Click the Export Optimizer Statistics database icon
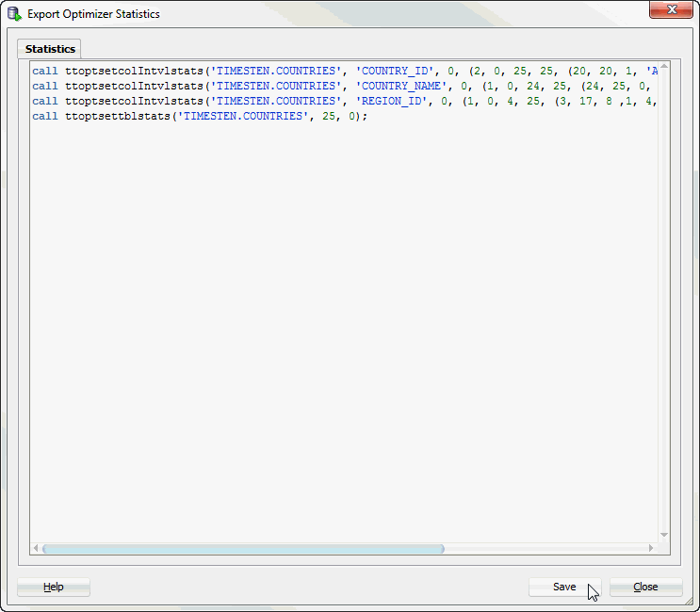The height and width of the screenshot is (612, 700). point(14,14)
